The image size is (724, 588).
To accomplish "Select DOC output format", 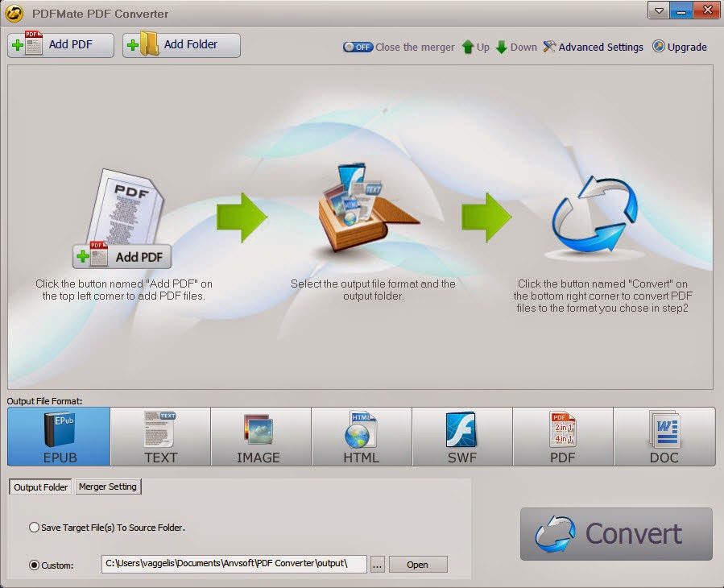I will pos(664,437).
